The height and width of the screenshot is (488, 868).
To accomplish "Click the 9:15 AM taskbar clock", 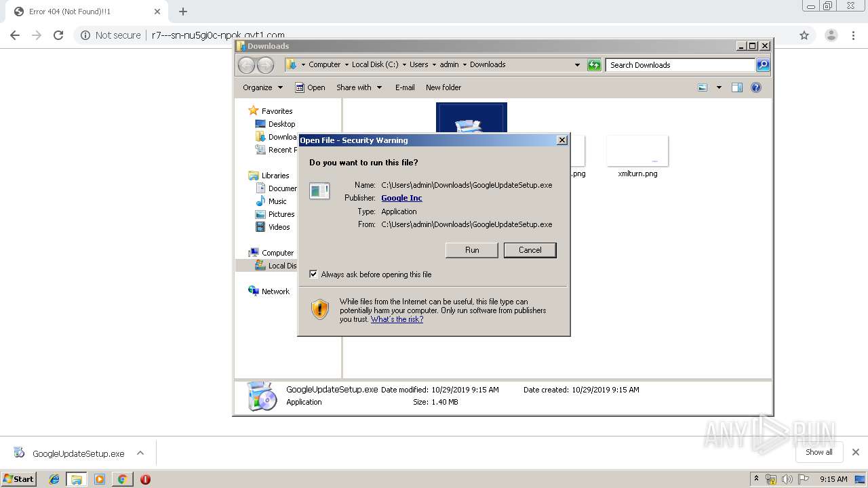I will pyautogui.click(x=833, y=479).
